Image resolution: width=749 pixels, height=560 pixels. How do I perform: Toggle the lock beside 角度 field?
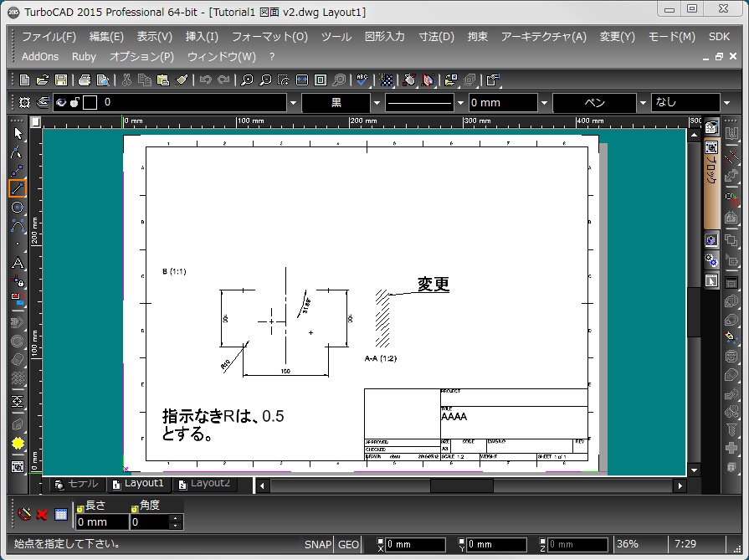coord(135,508)
